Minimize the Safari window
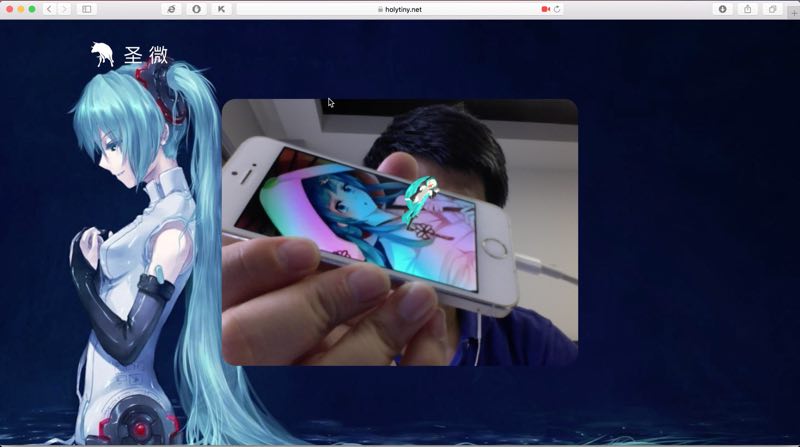The height and width of the screenshot is (447, 800). coord(20,9)
